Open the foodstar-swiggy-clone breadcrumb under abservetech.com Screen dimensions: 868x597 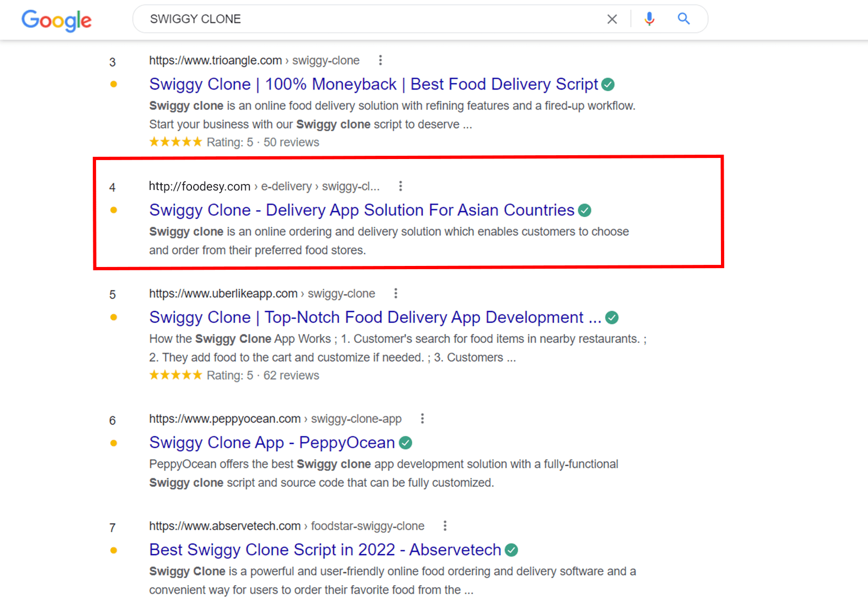point(367,525)
